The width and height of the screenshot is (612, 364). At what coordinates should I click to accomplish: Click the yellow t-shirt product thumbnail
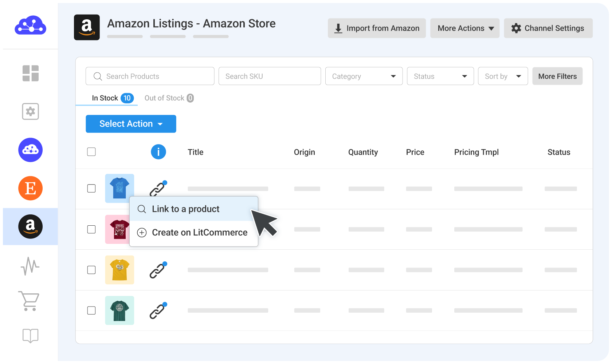[x=119, y=270]
